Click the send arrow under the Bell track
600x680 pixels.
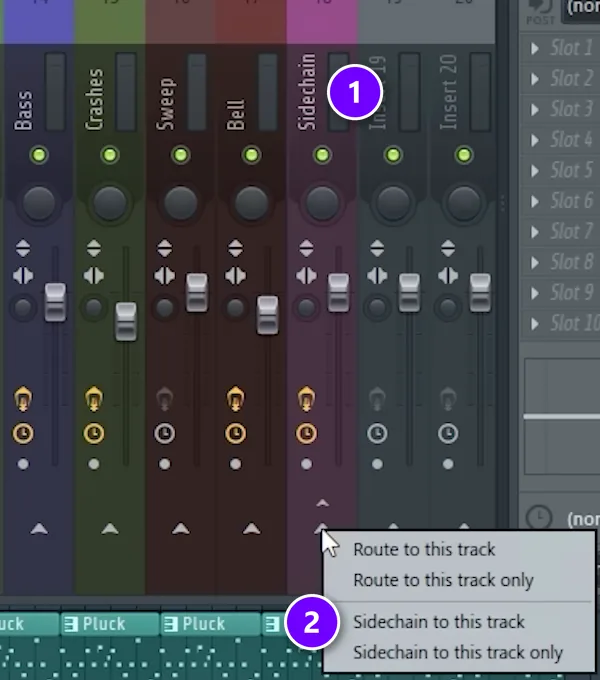coord(251,528)
